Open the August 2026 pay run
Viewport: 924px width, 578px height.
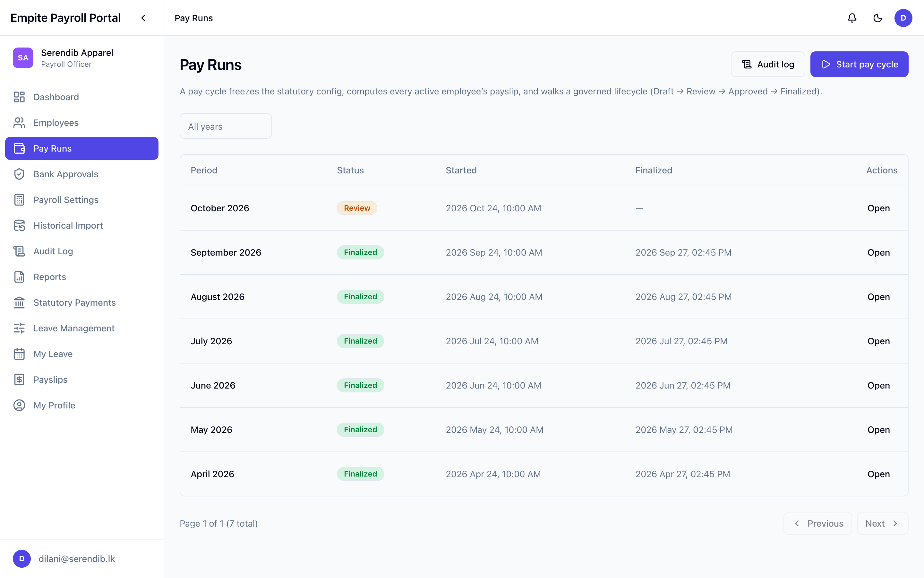pyautogui.click(x=878, y=297)
